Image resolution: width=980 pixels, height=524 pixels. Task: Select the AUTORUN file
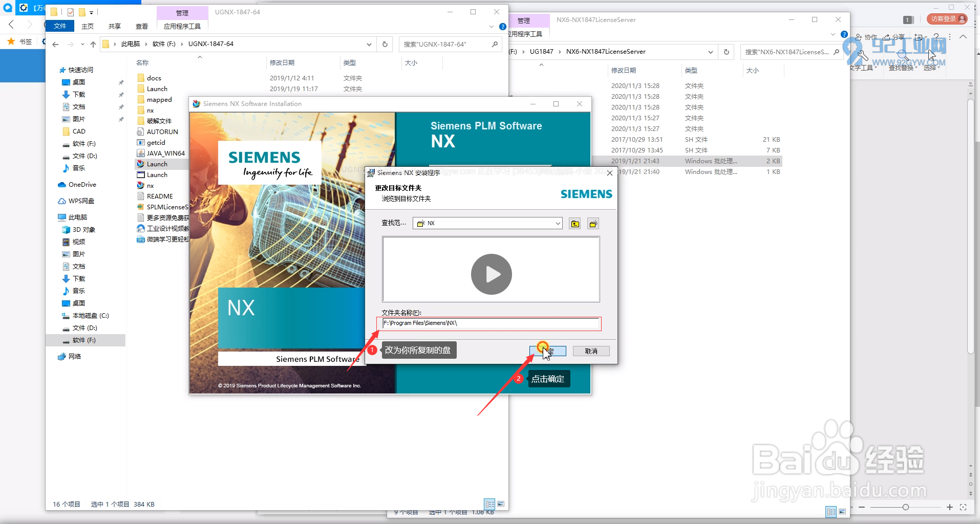tap(162, 132)
